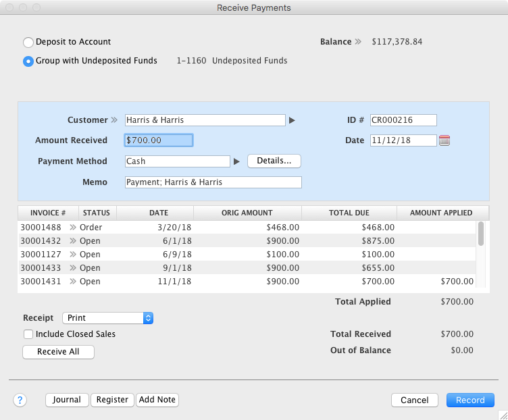Click the date 6/9/18 in the invoice list

click(177, 255)
